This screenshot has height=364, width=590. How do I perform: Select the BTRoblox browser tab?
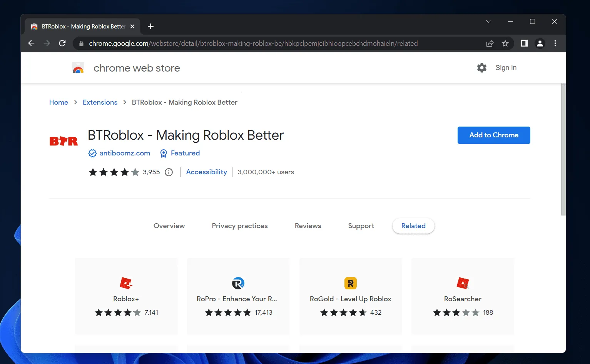coord(83,27)
